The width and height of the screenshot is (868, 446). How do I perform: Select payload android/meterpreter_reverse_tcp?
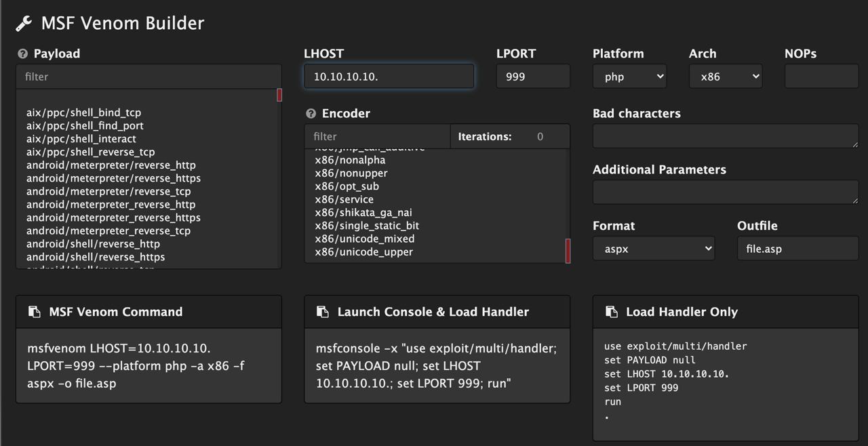coord(108,230)
